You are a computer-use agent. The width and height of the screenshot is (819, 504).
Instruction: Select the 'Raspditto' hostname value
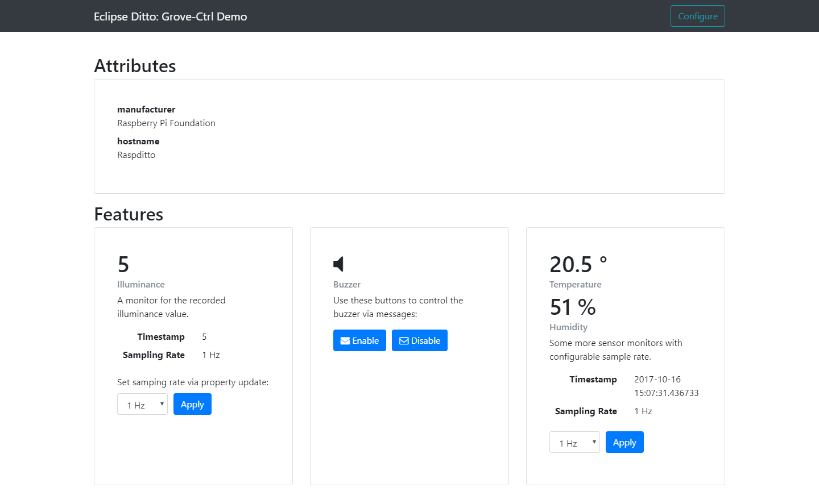(x=136, y=155)
